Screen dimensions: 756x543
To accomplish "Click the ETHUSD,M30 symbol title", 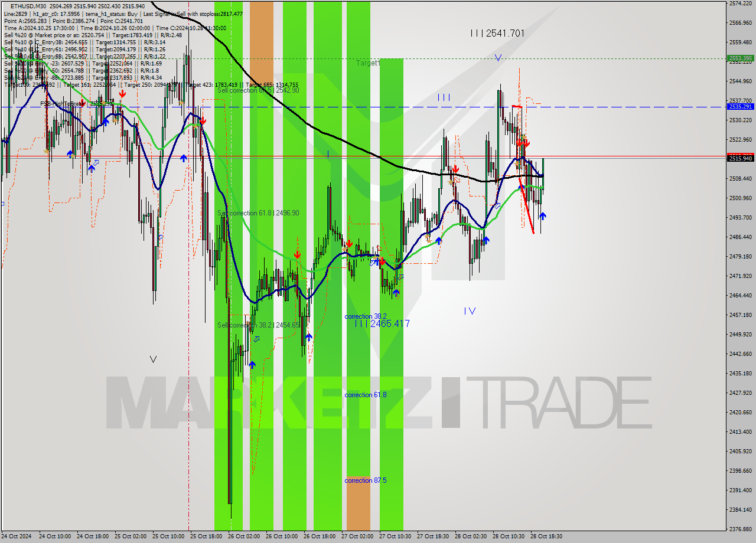I will (x=28, y=6).
